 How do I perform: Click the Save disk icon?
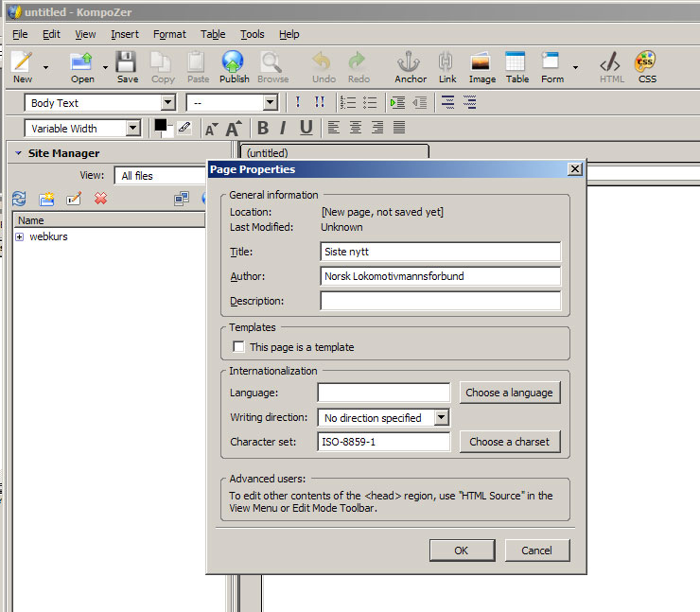click(127, 62)
